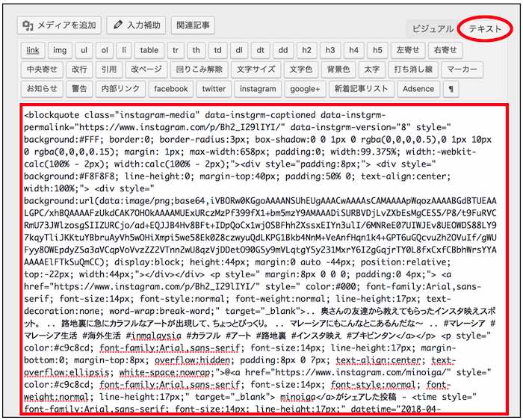Click the li quicktag button

tap(124, 50)
